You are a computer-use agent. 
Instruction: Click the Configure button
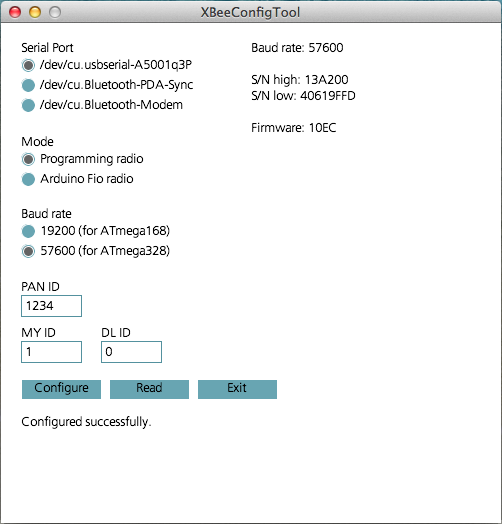tap(61, 389)
